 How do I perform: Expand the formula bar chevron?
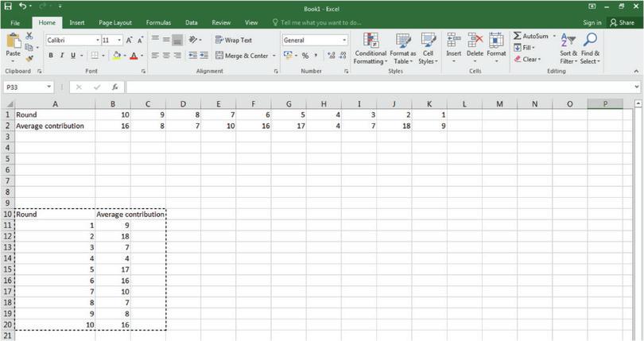637,87
